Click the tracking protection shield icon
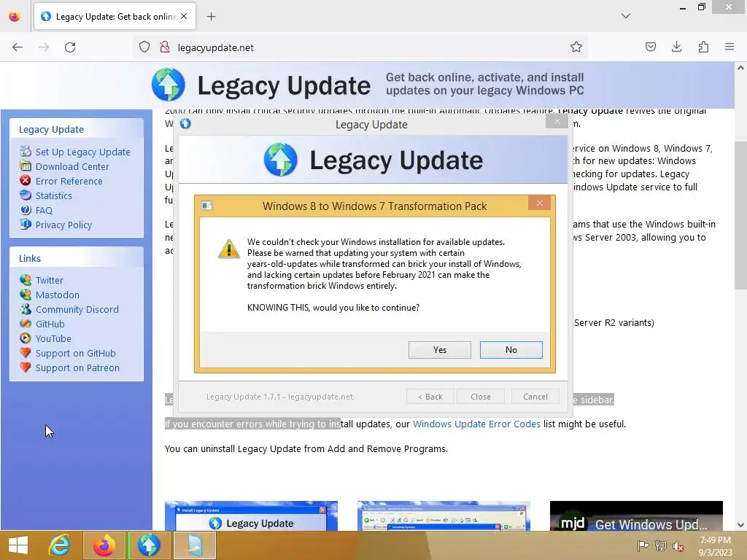 [144, 47]
